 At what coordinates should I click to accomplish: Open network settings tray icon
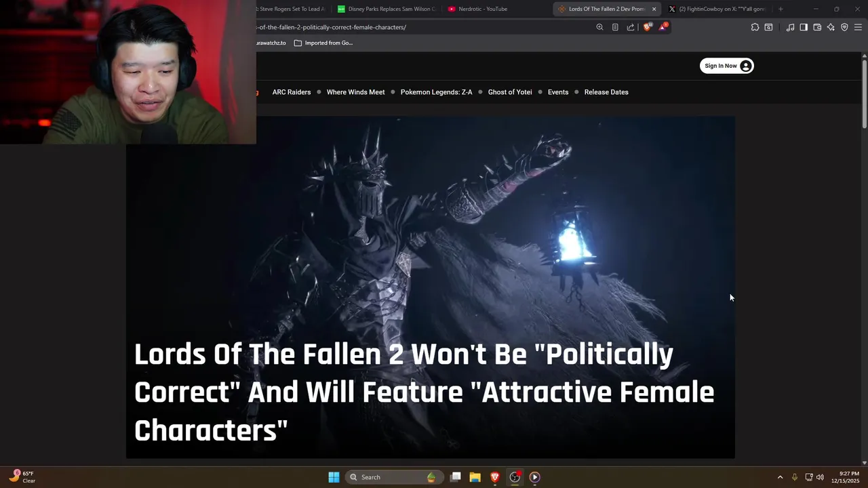coord(809,477)
